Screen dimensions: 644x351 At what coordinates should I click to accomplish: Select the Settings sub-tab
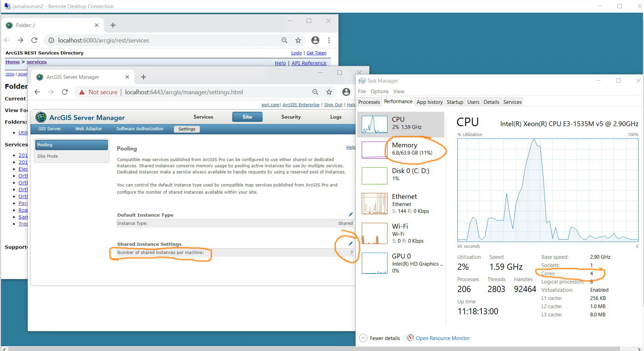[187, 129]
